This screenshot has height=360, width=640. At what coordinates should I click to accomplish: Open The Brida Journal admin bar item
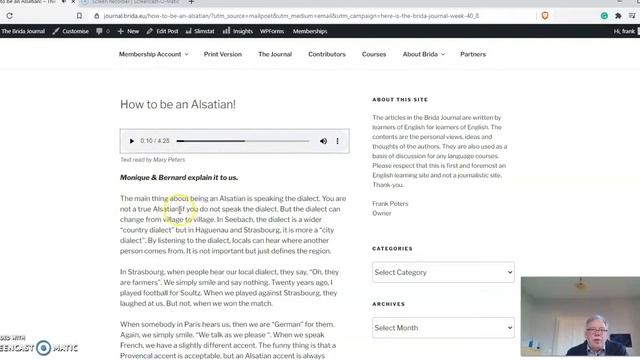point(23,31)
